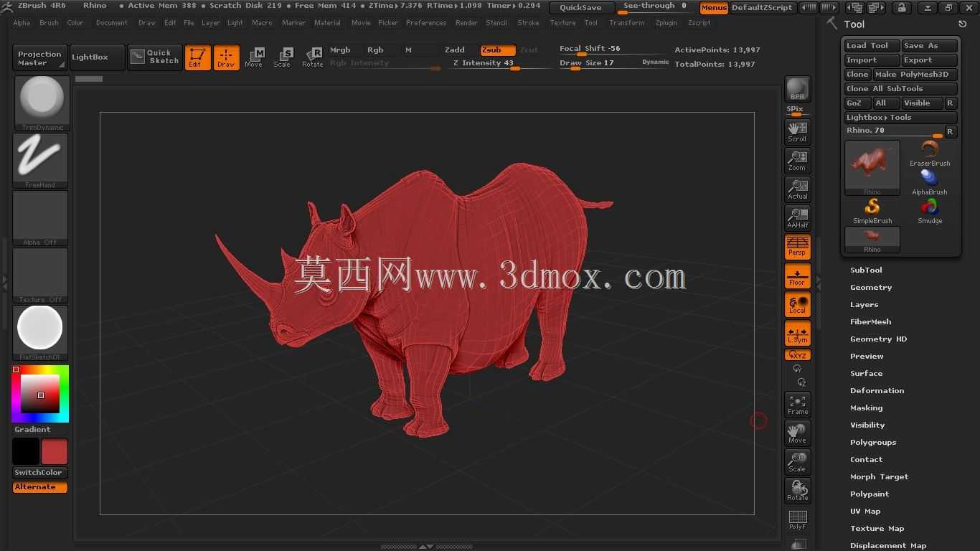Click the SwitchColor button

[x=40, y=473]
